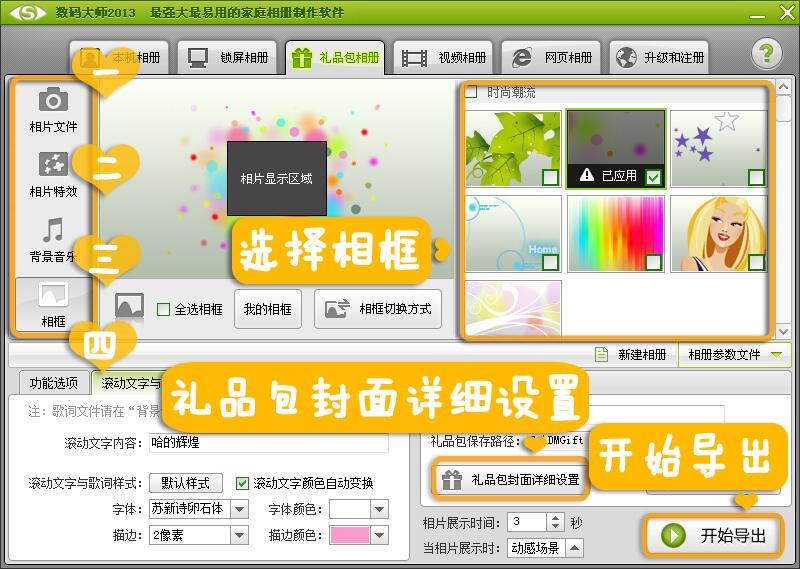
Task: Toggle 滚动文字颜色自动变换 checkbox
Action: [x=242, y=483]
